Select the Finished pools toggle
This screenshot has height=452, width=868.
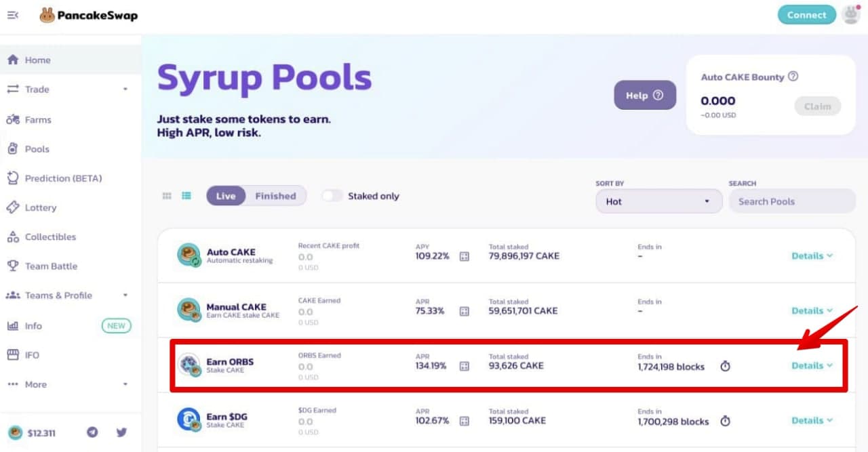click(x=275, y=196)
